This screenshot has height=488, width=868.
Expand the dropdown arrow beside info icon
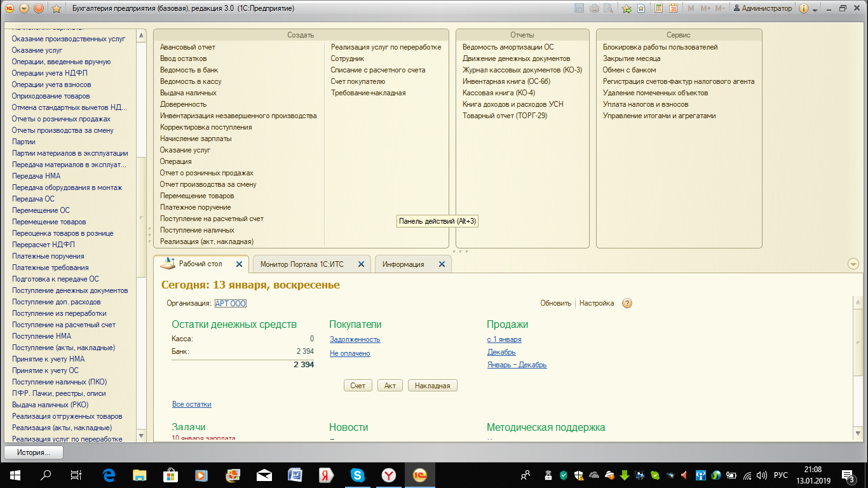(x=815, y=9)
